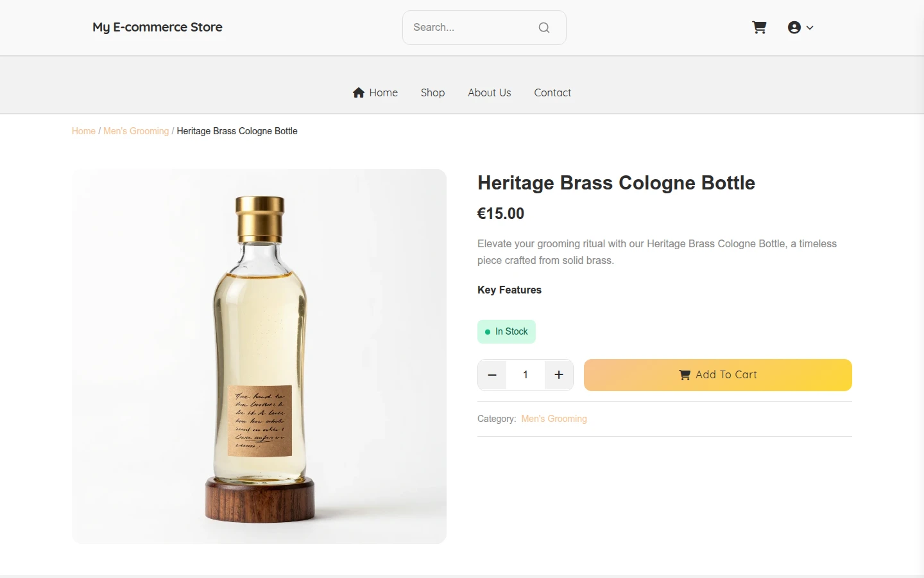Screen dimensions: 924x578
Task: Increase quantity with the plus button
Action: tap(559, 375)
